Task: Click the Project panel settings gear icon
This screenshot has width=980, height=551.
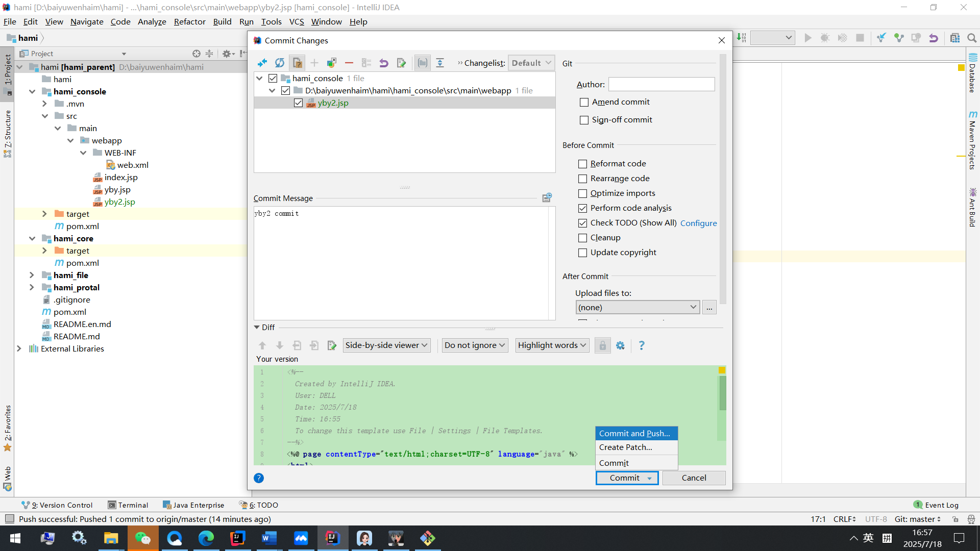Action: tap(227, 54)
